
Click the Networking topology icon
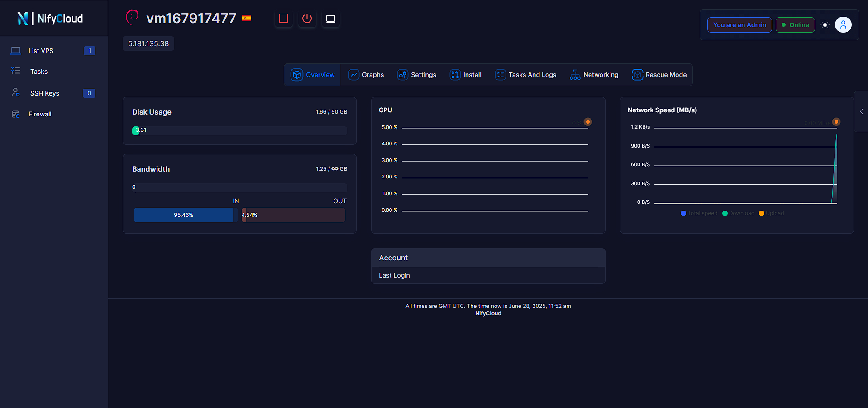(575, 75)
